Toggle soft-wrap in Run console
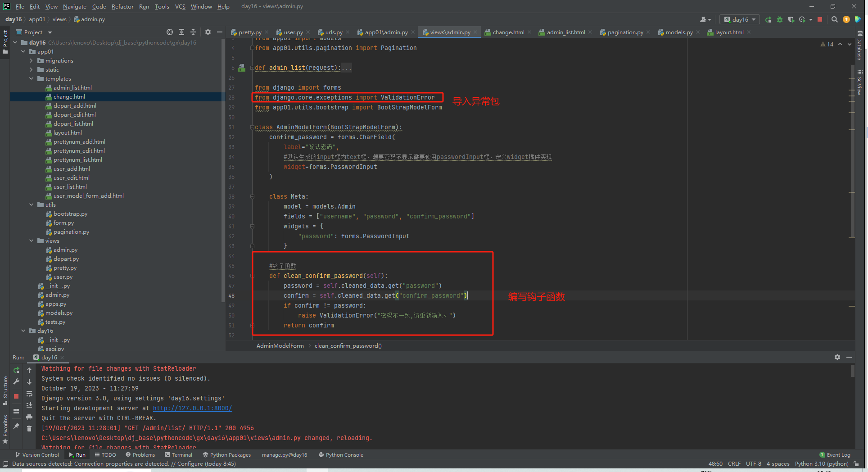The image size is (868, 472). (29, 394)
